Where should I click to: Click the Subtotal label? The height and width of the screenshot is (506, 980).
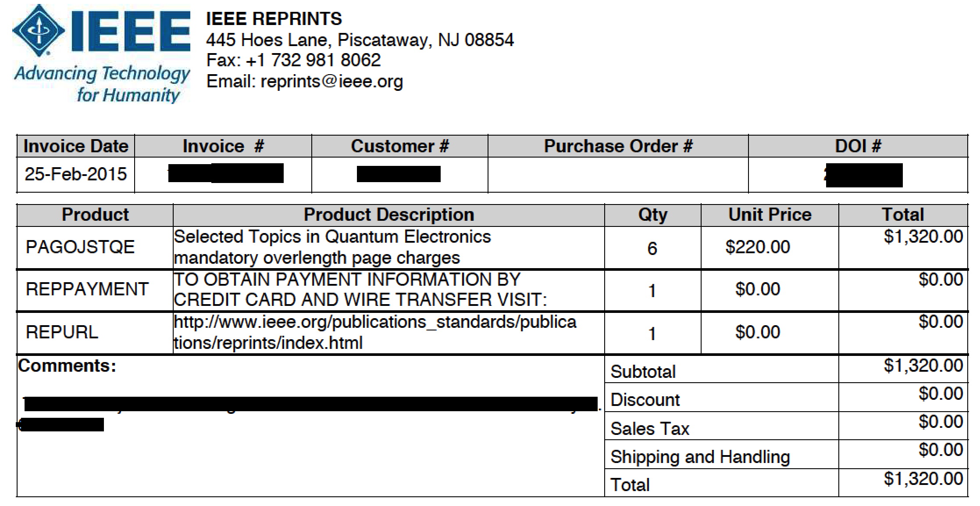[643, 372]
